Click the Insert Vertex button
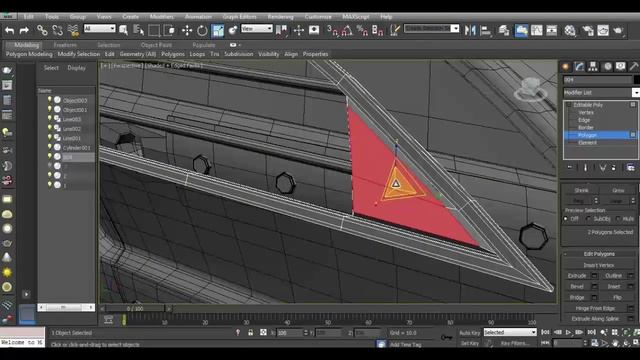The height and width of the screenshot is (360, 640). [599, 265]
